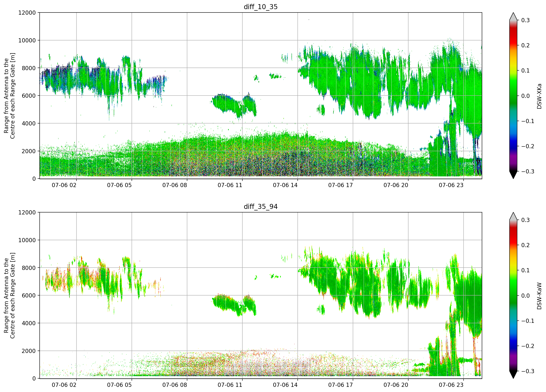Click the 0.1 tick on DSW-XKa colorbar

tap(526, 71)
